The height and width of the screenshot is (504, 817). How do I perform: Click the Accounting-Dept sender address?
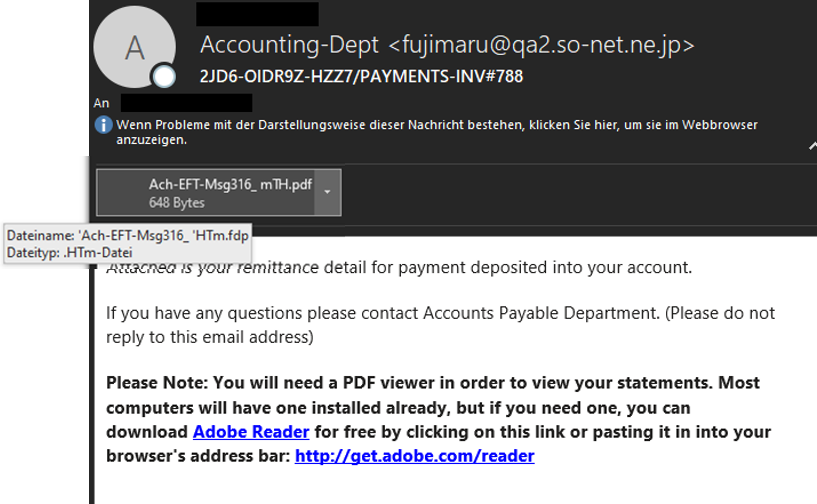[x=447, y=45]
